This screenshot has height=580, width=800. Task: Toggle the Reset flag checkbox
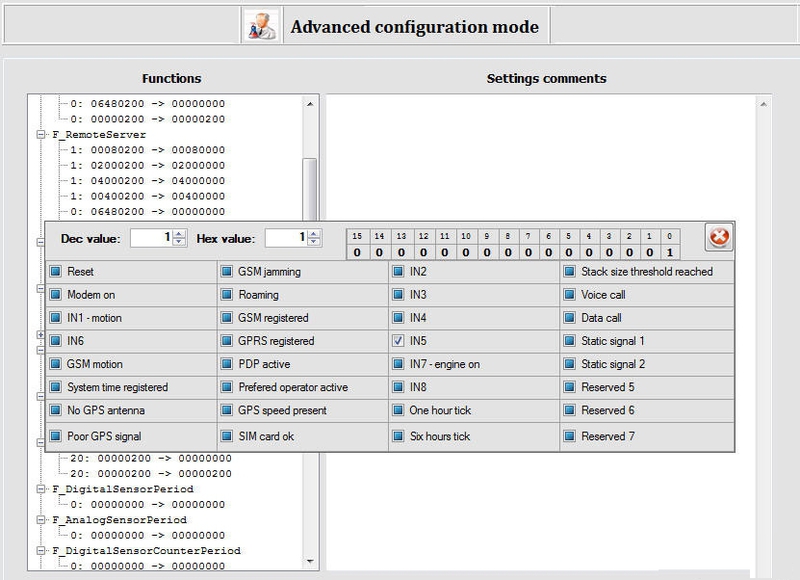pyautogui.click(x=56, y=272)
